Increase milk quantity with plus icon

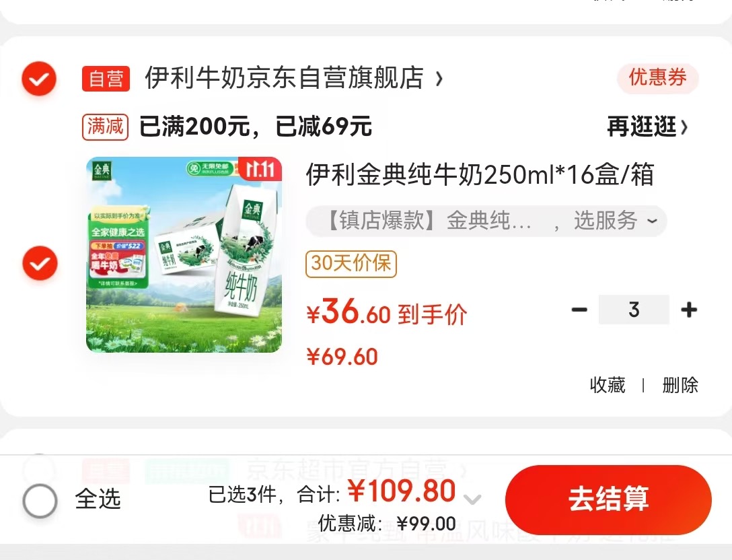pos(689,310)
